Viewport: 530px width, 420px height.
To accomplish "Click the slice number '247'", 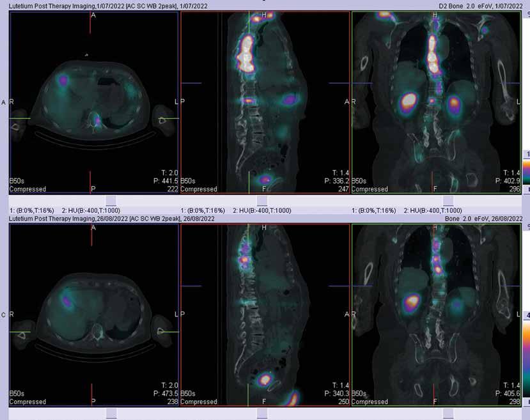I will coord(343,189).
